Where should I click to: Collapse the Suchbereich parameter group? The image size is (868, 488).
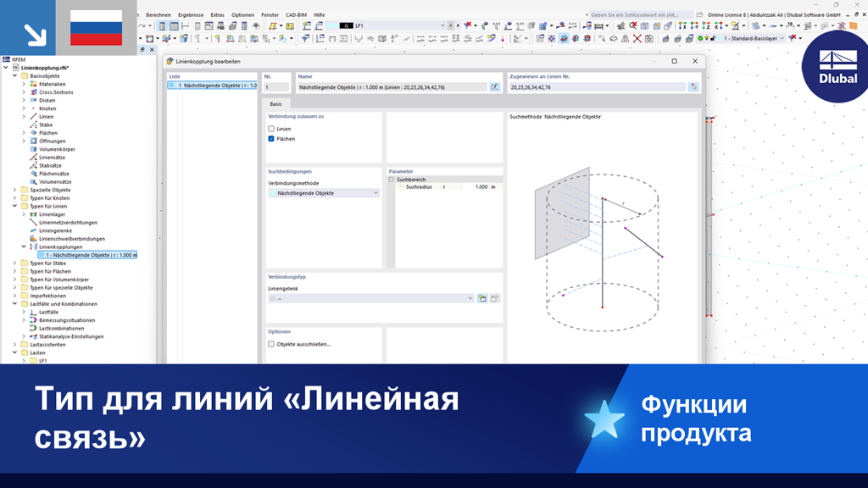[391, 180]
